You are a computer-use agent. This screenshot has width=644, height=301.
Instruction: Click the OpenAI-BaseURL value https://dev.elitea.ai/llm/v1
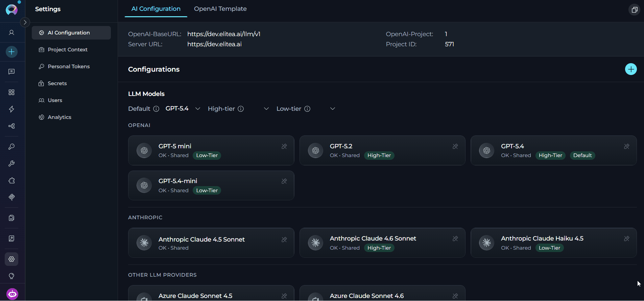[224, 34]
